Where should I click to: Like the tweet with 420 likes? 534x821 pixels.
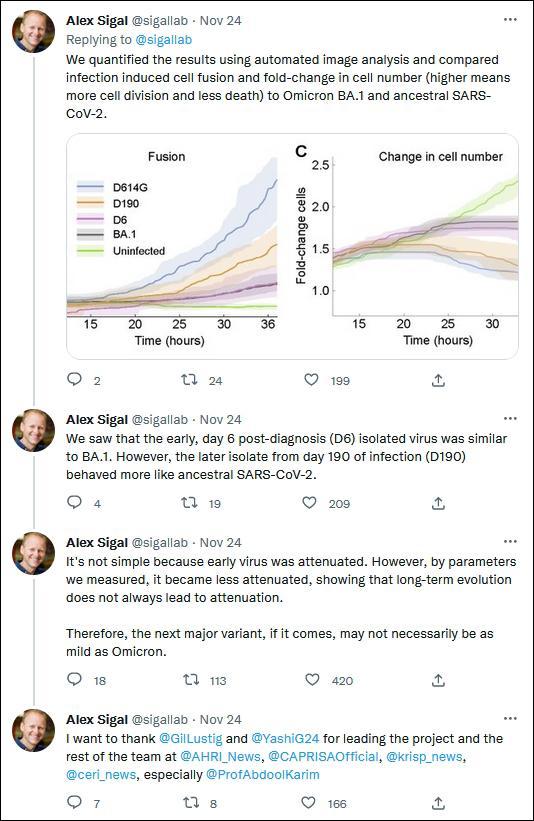pos(312,680)
